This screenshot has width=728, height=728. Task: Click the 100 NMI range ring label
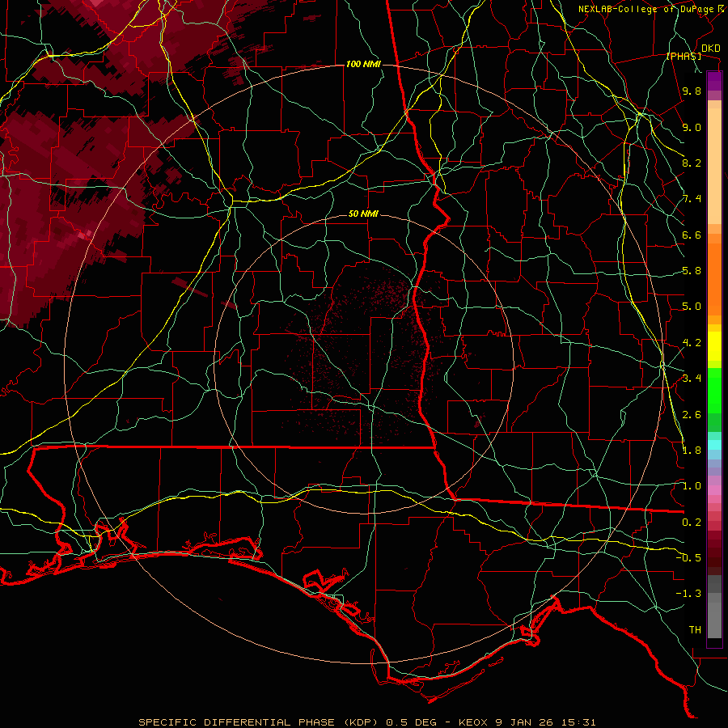coord(363,64)
